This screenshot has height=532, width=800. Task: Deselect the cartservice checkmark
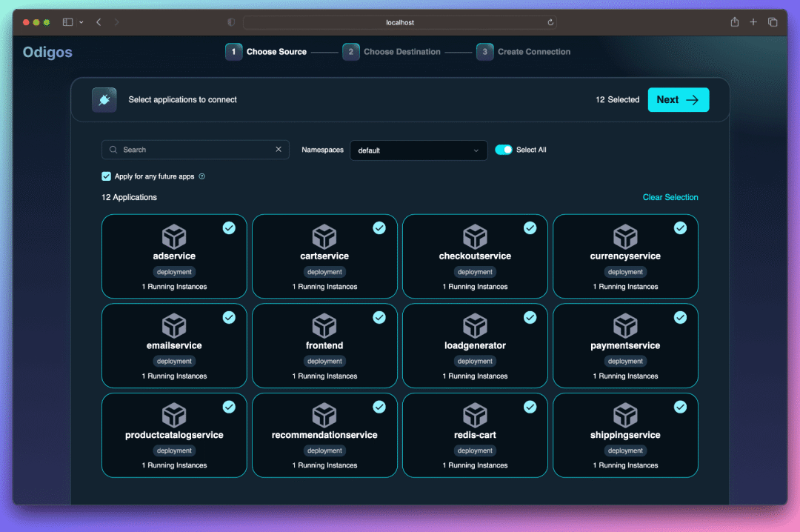point(379,227)
